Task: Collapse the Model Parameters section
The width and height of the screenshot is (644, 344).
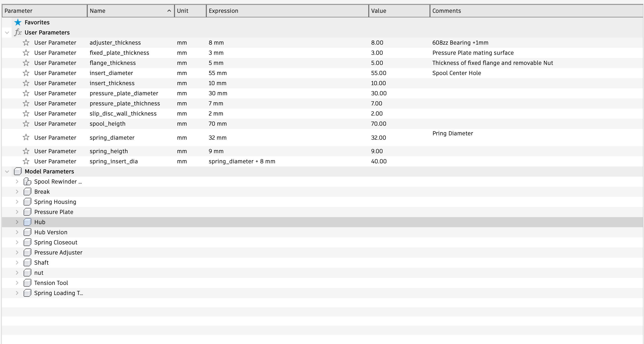Action: click(7, 172)
